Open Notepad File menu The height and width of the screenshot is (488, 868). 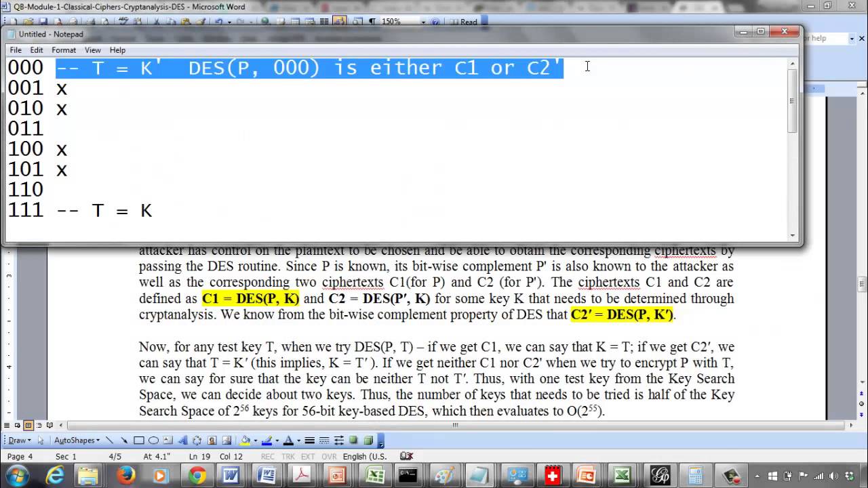[16, 50]
